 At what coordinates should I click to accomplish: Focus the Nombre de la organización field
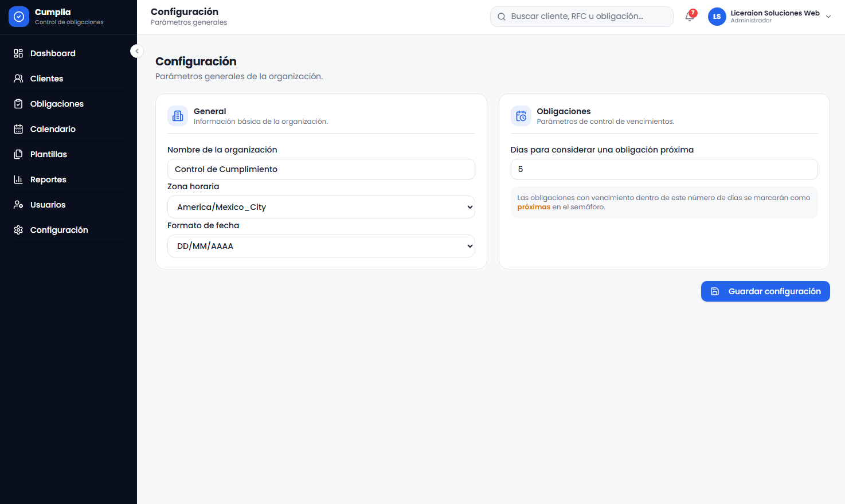[321, 169]
